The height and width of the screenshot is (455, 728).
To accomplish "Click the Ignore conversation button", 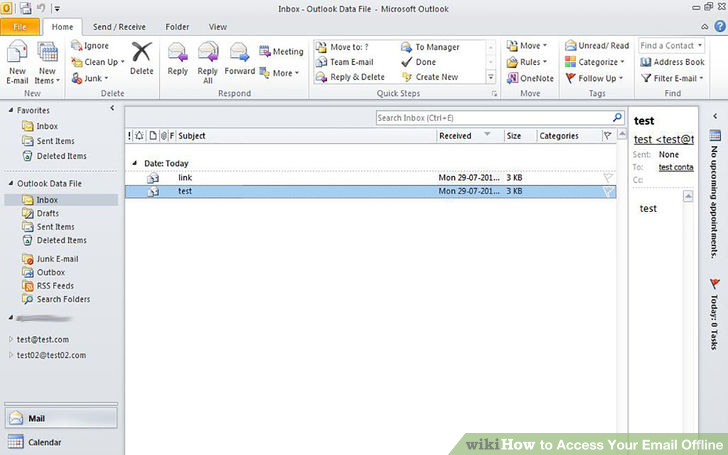I will click(90, 46).
